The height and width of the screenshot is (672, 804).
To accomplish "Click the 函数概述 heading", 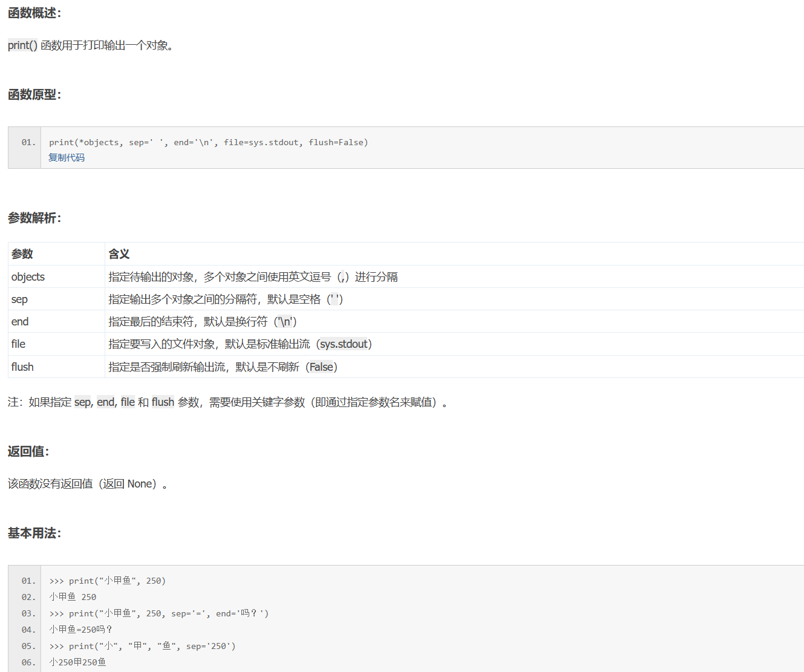I will (x=34, y=13).
